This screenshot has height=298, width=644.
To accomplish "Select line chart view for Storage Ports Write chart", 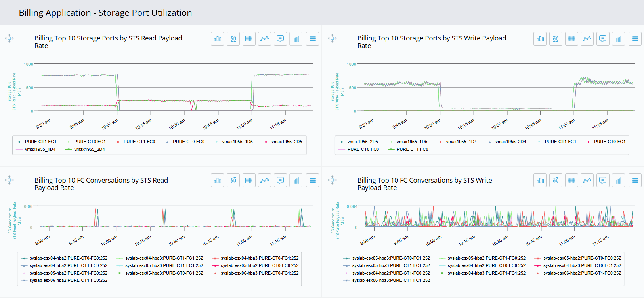I will coord(587,38).
